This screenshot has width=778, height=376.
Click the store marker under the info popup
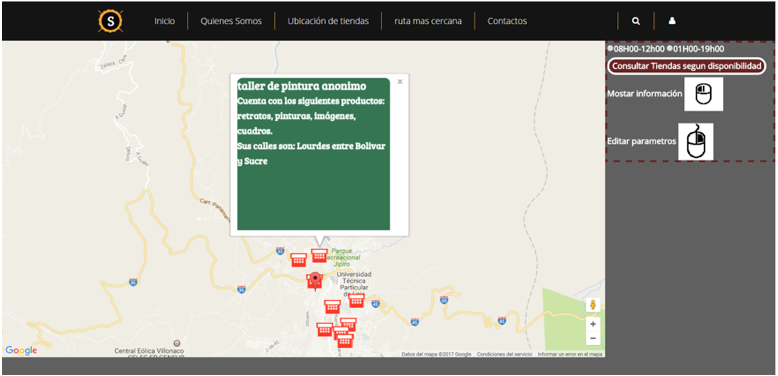point(319,255)
